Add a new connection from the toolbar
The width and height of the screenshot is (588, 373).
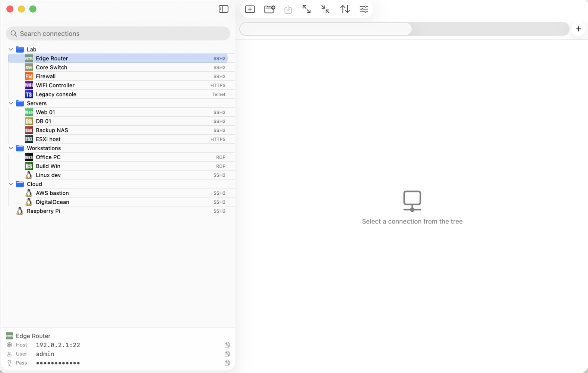point(250,9)
